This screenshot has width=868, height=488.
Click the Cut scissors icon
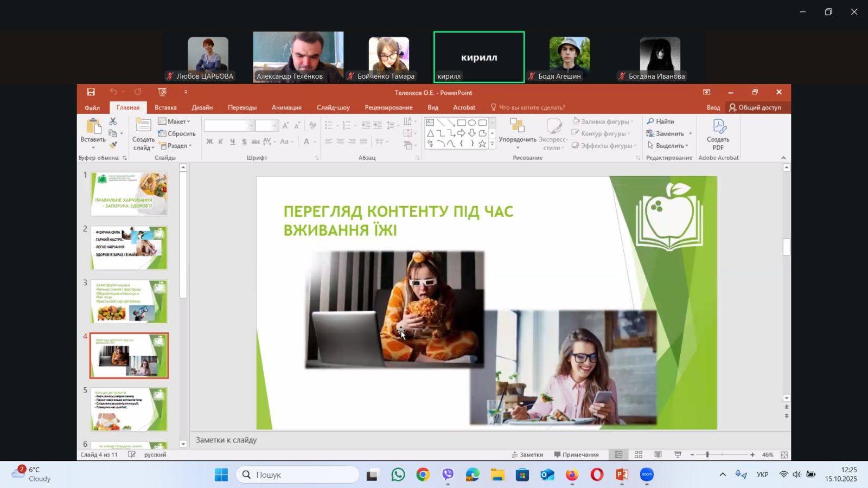click(113, 121)
